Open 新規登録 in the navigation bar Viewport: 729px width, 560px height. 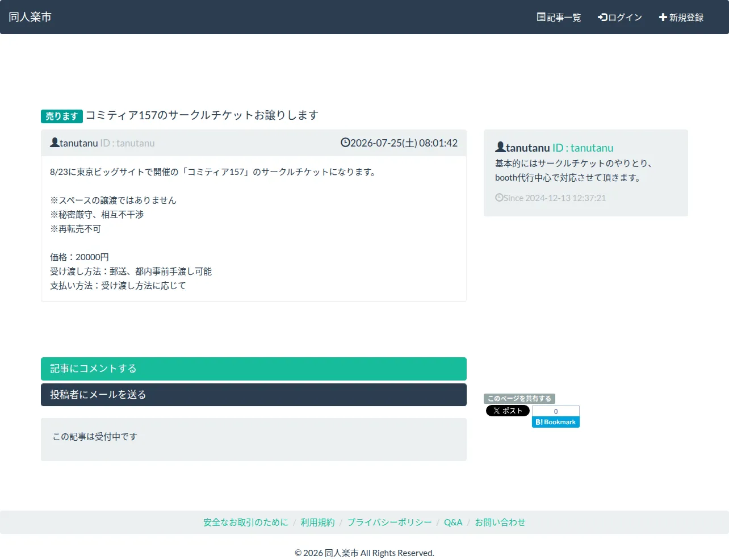point(681,17)
